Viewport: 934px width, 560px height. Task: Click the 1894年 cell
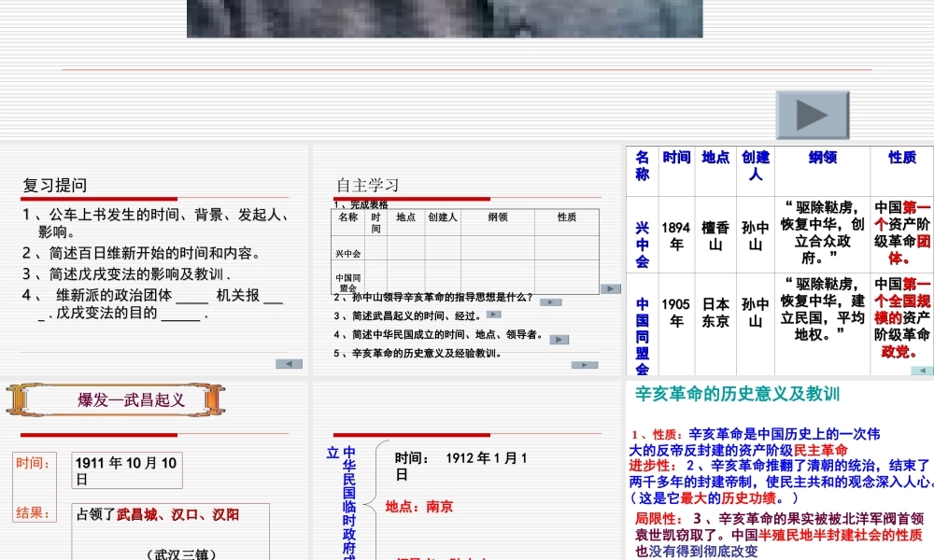[x=676, y=235]
